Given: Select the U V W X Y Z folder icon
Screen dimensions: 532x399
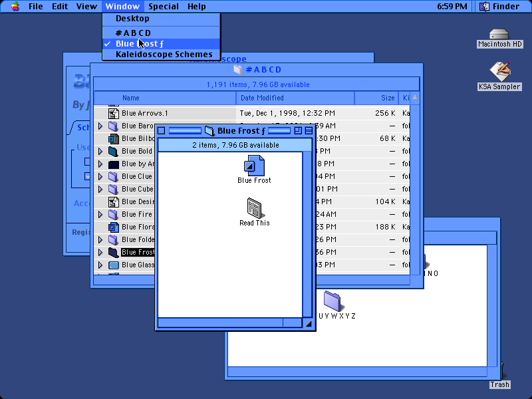Looking at the screenshot, I should tap(332, 301).
